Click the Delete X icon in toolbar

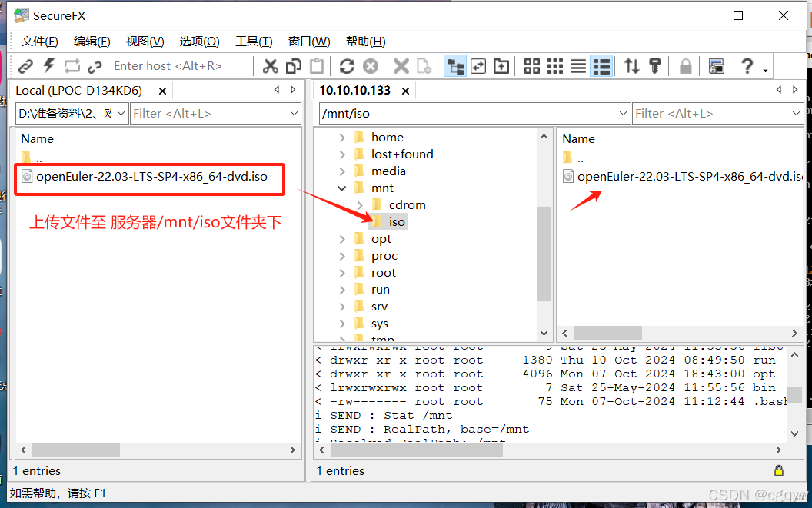[401, 66]
